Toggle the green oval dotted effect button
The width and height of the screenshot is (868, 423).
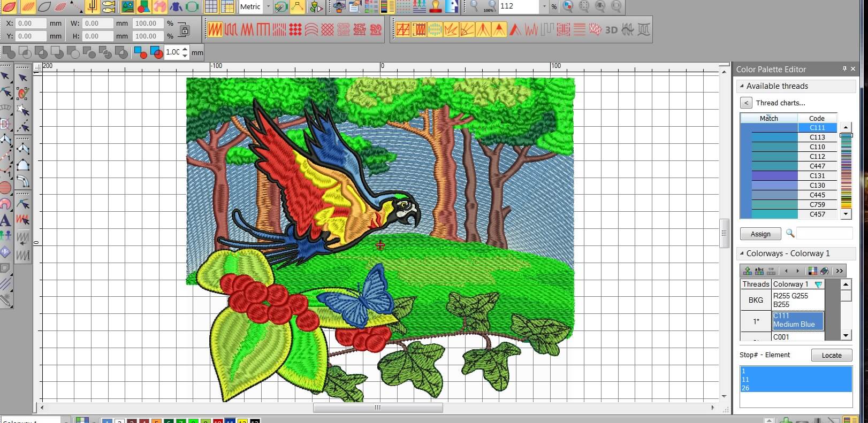(x=435, y=29)
